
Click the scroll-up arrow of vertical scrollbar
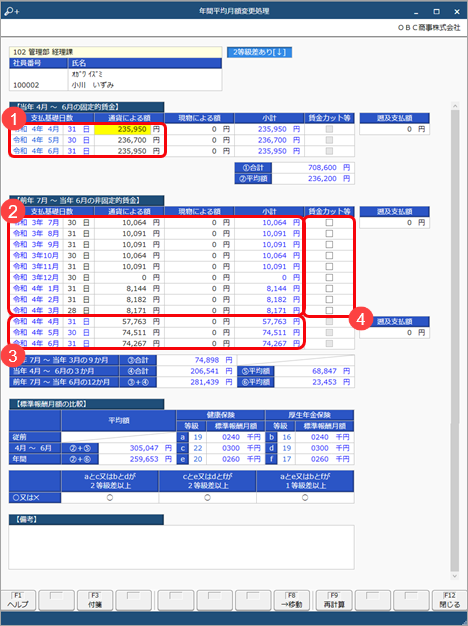tap(455, 106)
